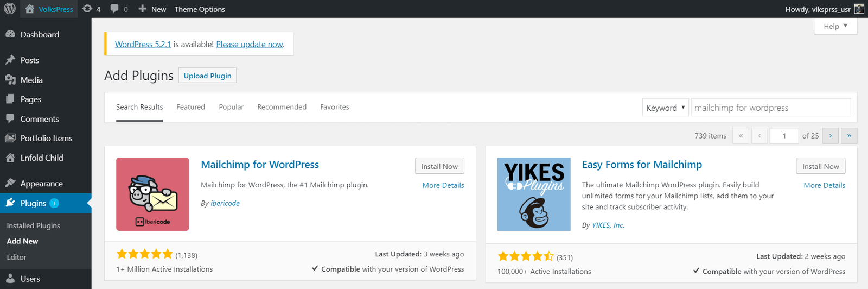Expand the Help dropdown
Viewport: 868px width, 289px height.
[835, 26]
